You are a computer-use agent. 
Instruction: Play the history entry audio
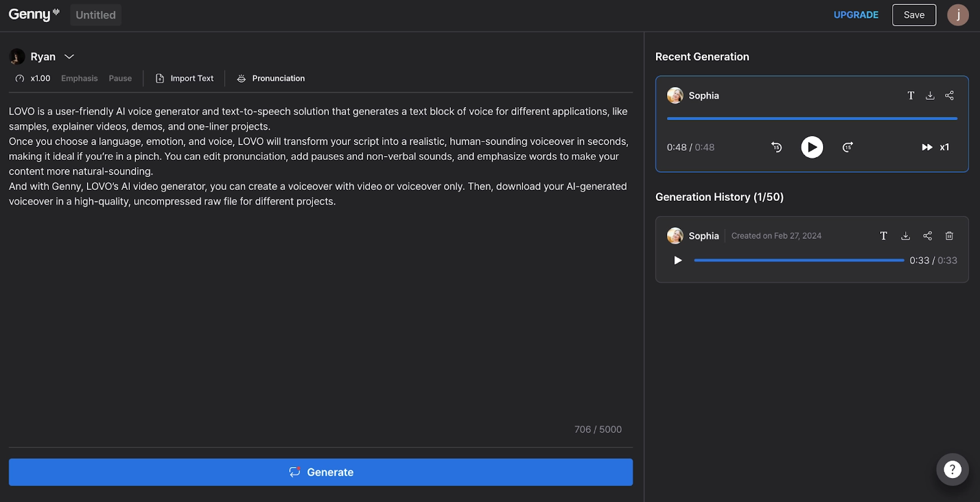[677, 260]
